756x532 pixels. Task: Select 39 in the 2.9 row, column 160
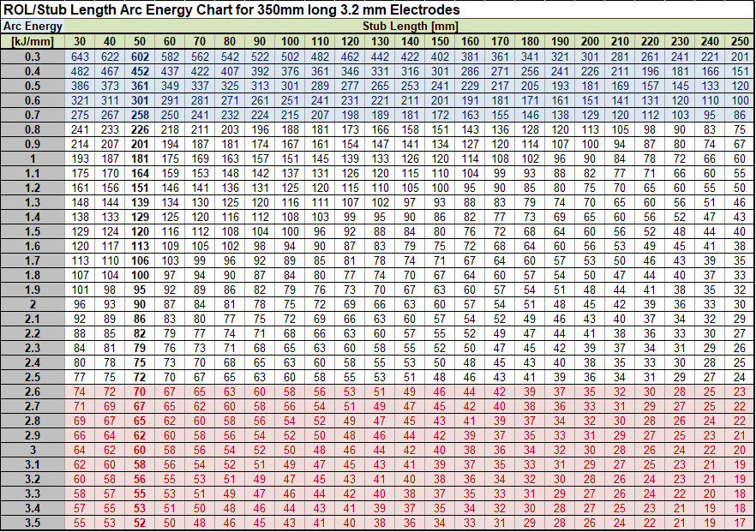(x=470, y=435)
